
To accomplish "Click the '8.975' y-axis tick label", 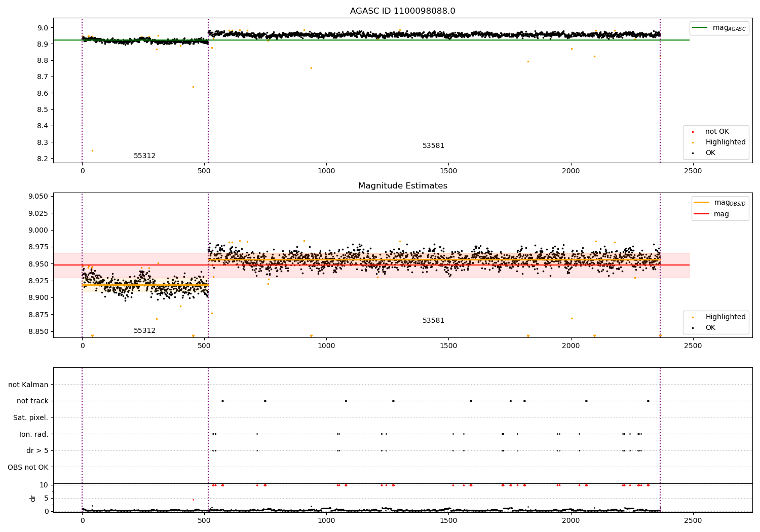I will (x=38, y=247).
